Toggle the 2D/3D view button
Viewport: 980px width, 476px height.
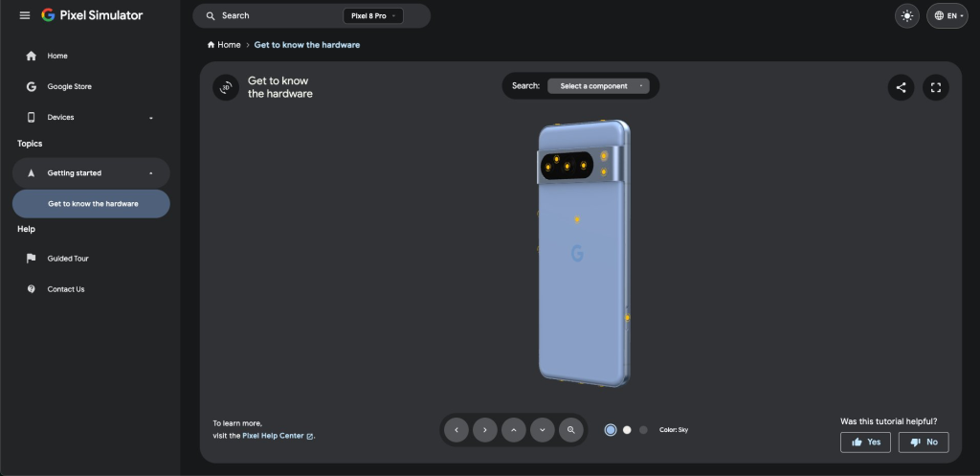(226, 87)
